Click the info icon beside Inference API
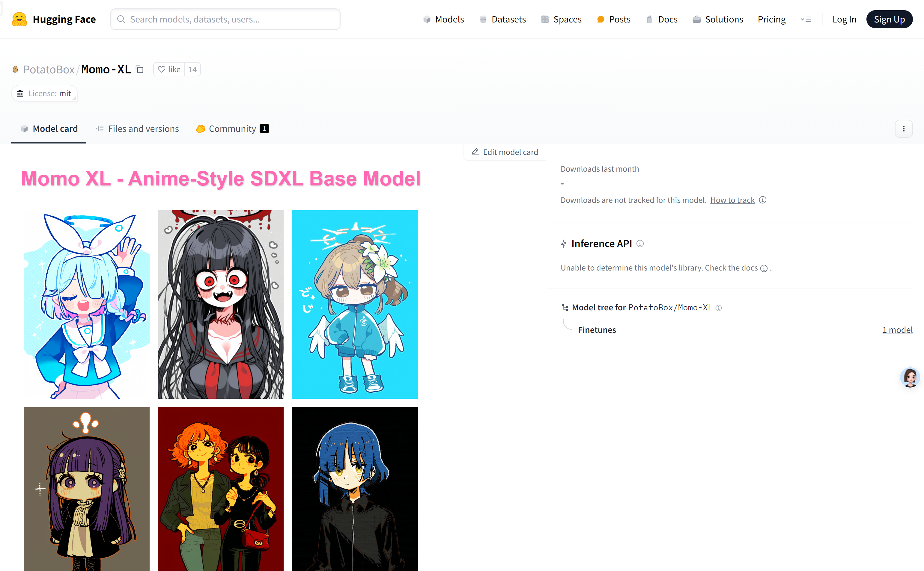 (640, 244)
